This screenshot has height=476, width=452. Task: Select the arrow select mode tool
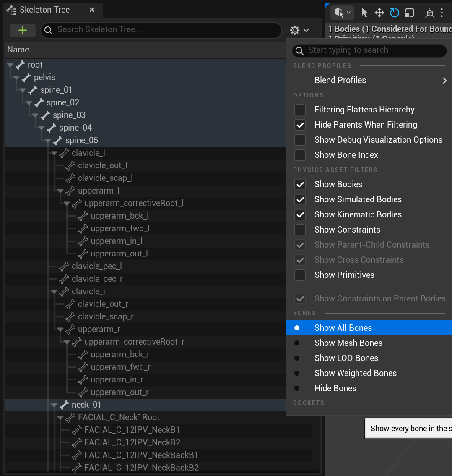[x=365, y=13]
